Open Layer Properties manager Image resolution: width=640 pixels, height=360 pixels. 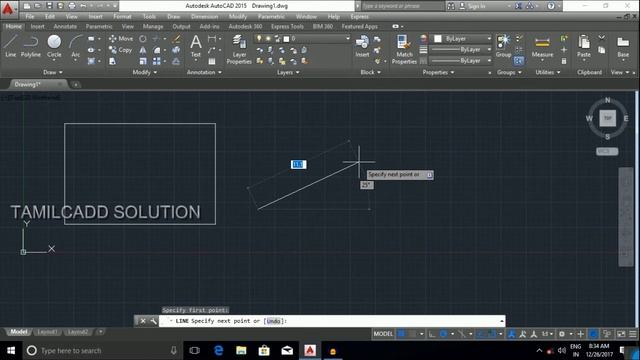[x=239, y=49]
